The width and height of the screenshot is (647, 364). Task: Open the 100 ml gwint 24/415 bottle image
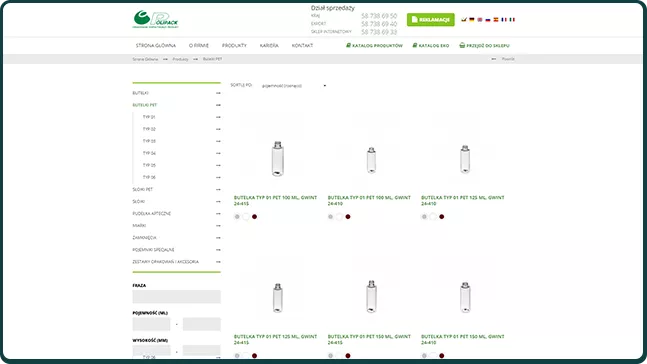point(278,158)
